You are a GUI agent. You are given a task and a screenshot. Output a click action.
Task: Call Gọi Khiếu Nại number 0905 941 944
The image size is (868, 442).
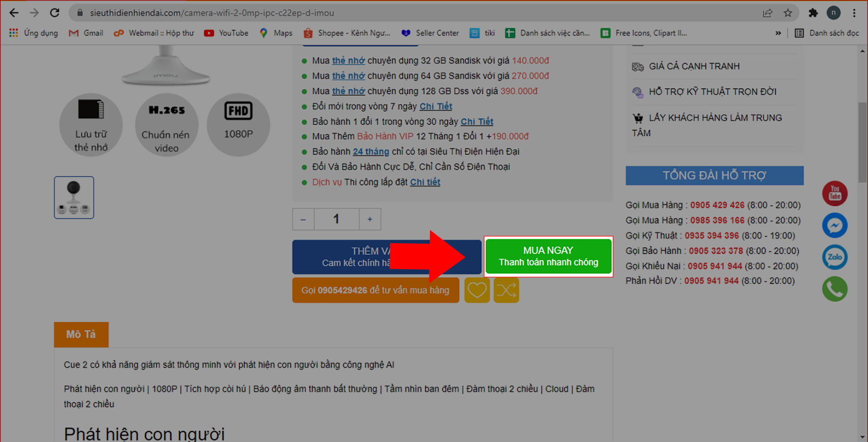(715, 266)
